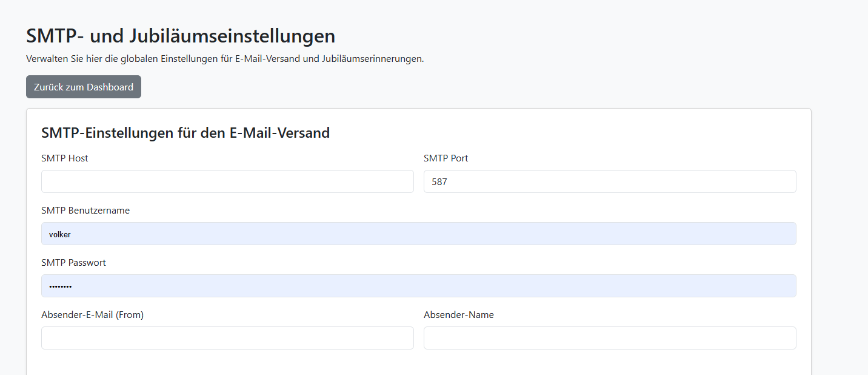Click the SMTP Passwort label

tap(73, 263)
